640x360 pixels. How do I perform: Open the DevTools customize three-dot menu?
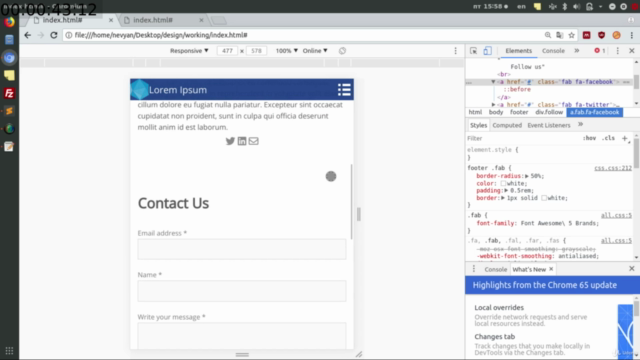pos(617,51)
